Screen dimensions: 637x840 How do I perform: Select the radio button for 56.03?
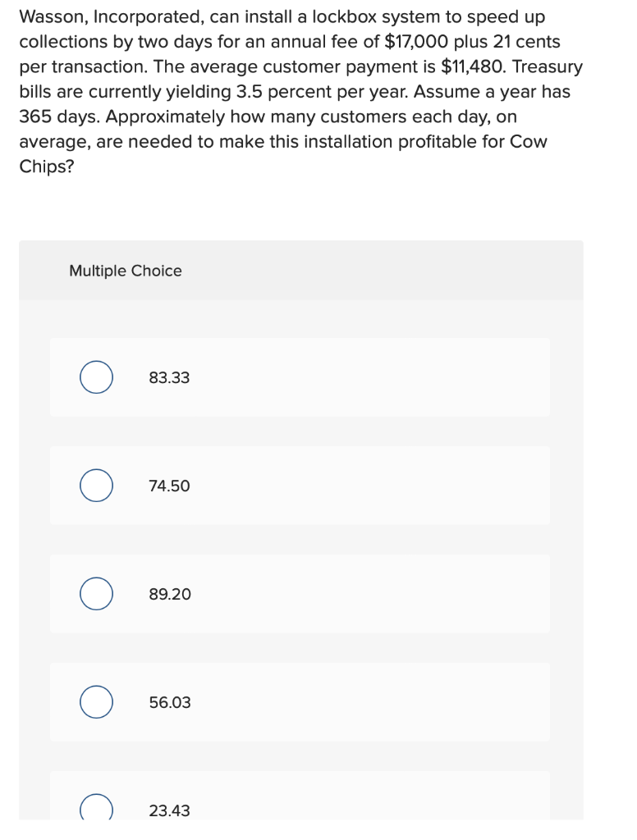click(x=95, y=702)
